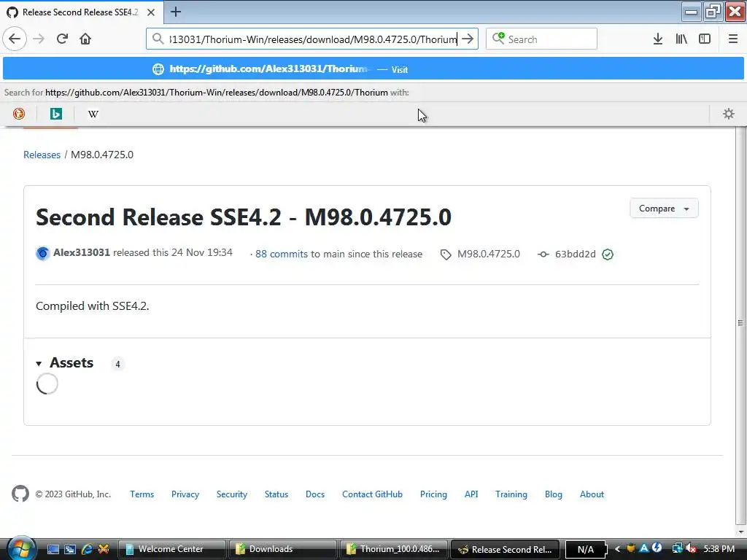Switch to Welcome Center taskbar window
The height and width of the screenshot is (560, 747).
pos(171,549)
